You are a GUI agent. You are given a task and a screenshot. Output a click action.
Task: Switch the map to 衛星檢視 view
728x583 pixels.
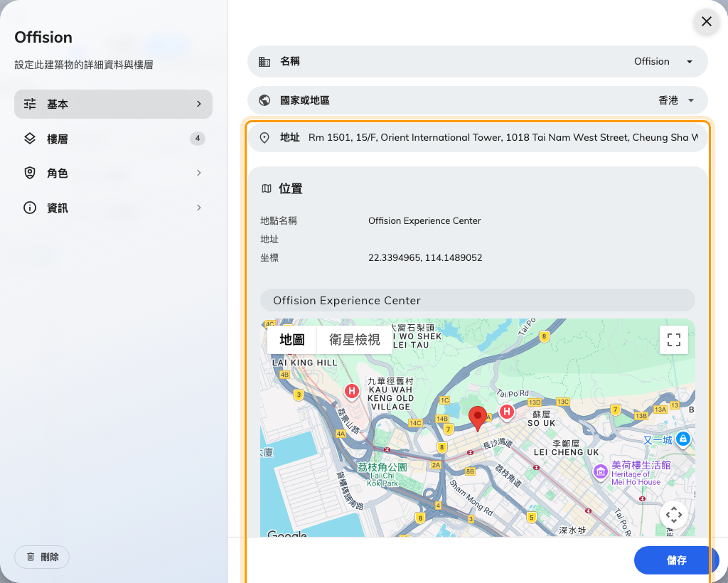pyautogui.click(x=355, y=340)
